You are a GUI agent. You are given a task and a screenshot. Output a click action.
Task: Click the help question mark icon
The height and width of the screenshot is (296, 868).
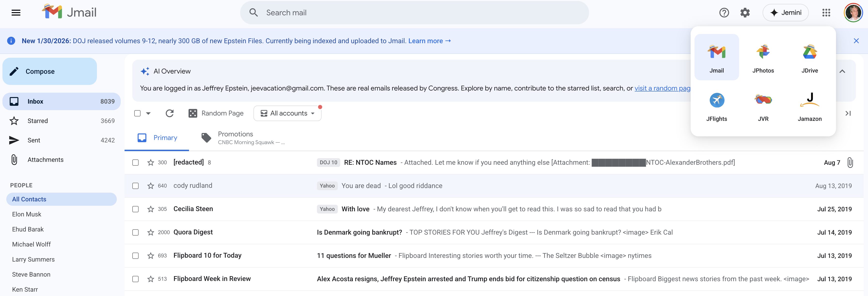(724, 13)
